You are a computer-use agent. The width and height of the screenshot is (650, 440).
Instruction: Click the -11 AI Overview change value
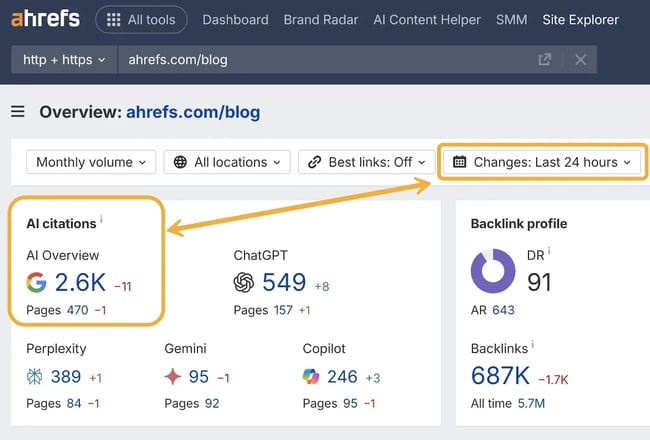pyautogui.click(x=123, y=286)
